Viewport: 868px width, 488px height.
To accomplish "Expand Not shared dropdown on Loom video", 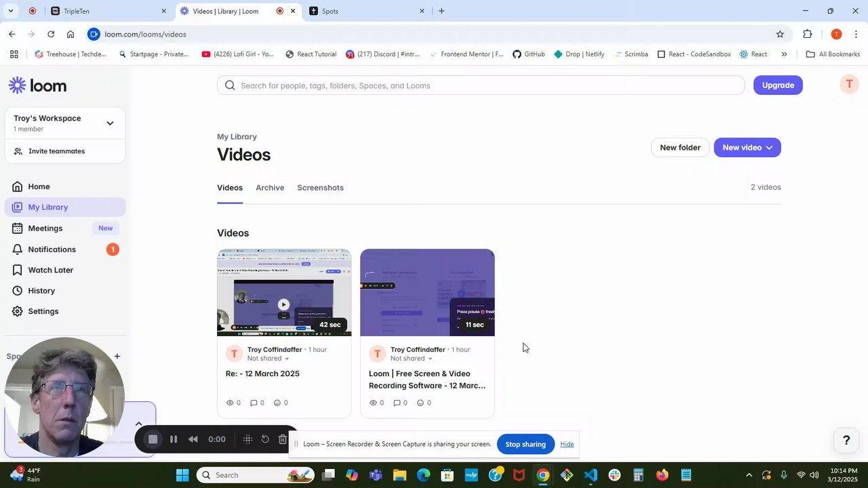I will 411,359.
